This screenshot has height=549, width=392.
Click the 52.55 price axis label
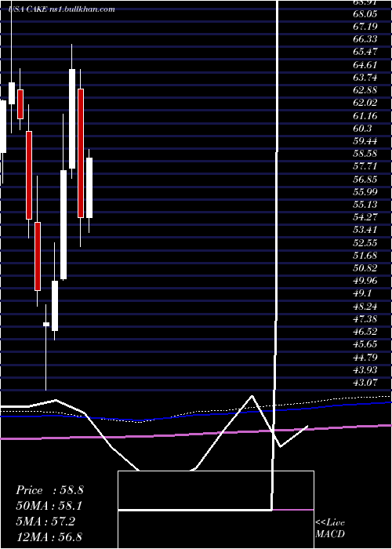point(365,242)
